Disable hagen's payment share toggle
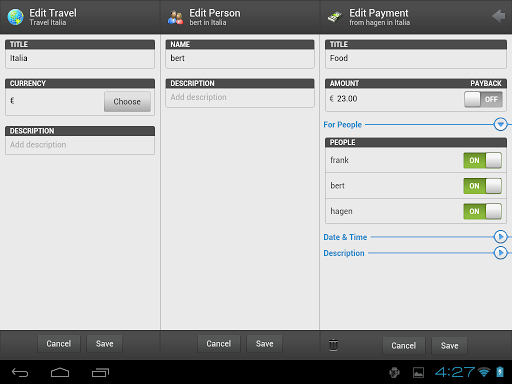 click(482, 211)
